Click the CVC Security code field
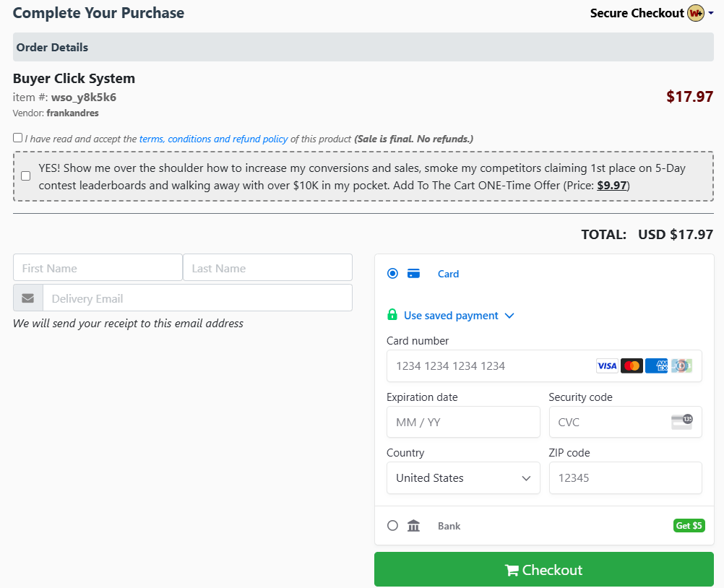724x588 pixels. [x=625, y=422]
